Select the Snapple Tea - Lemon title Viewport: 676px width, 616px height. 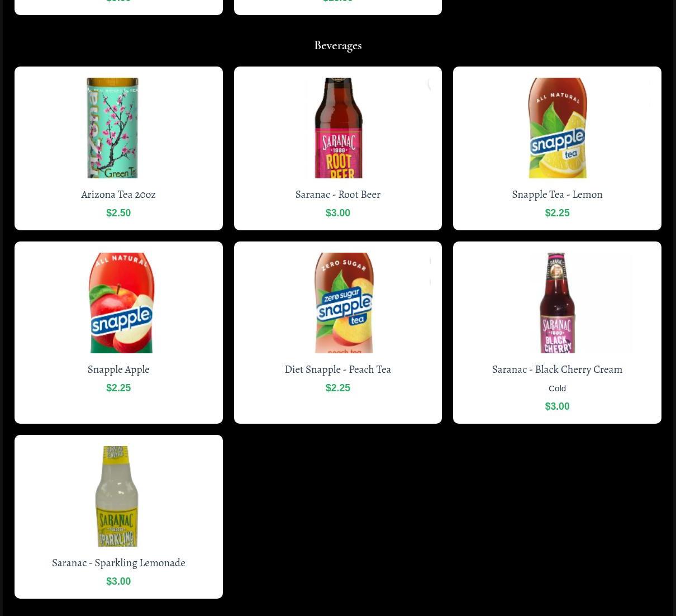tap(557, 195)
